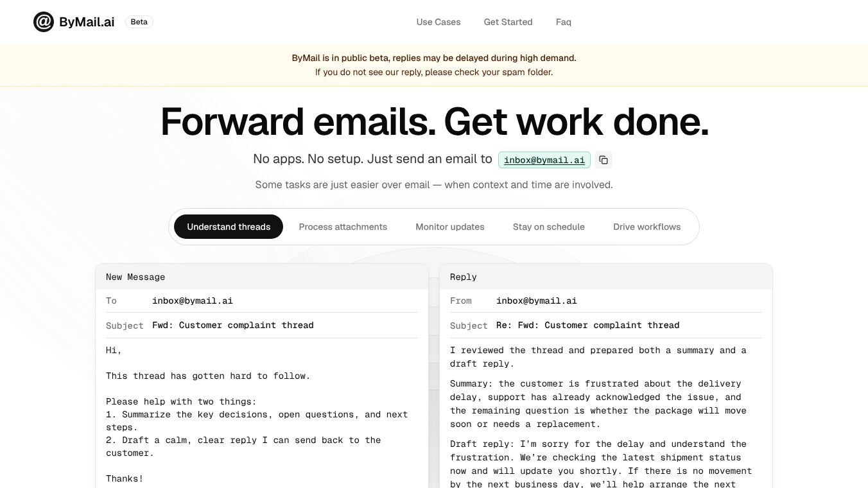Viewport: 868px width, 488px height.
Task: Click the ByMail.ai @ logo icon
Action: [44, 22]
